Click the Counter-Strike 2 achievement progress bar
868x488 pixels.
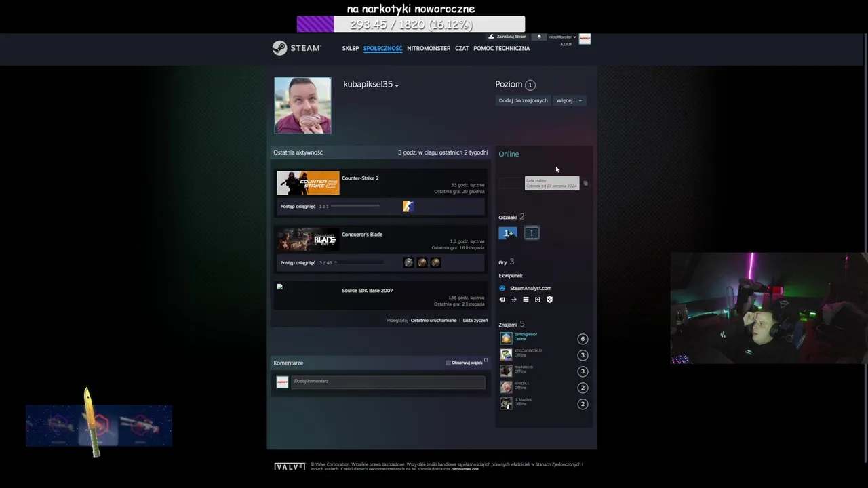click(355, 206)
